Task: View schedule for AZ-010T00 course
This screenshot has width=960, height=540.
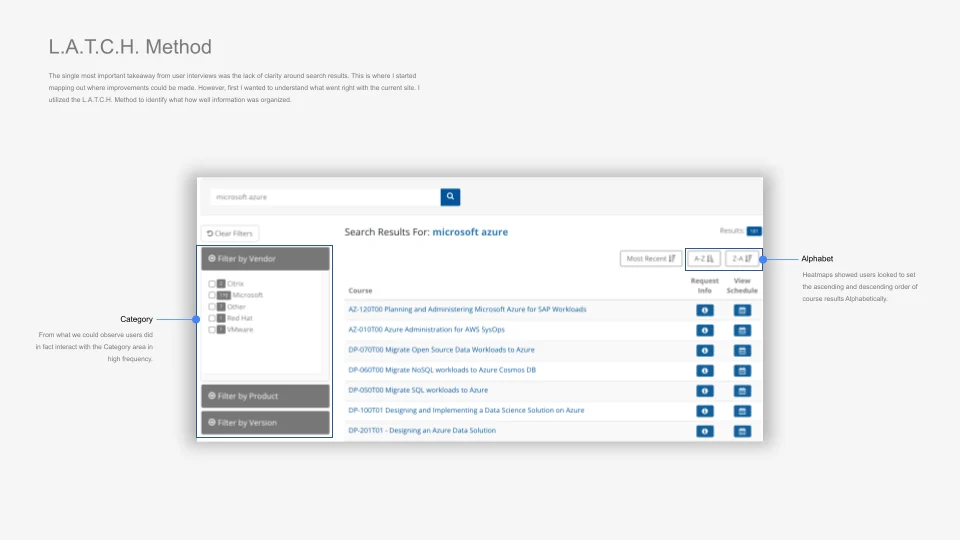Action: point(742,331)
